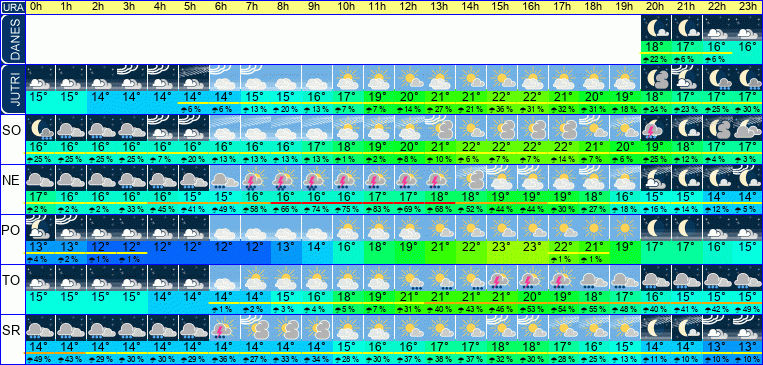Click the JUTRI 15h 36% precipitation value
The width and height of the screenshot is (763, 365).
tap(501, 109)
